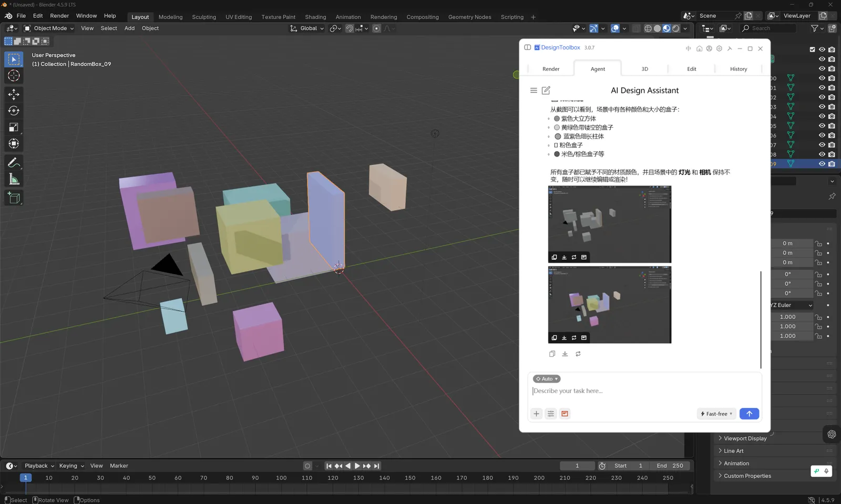Click the DesignToolbox sidebar panel icon
The width and height of the screenshot is (841, 504).
point(527,47)
